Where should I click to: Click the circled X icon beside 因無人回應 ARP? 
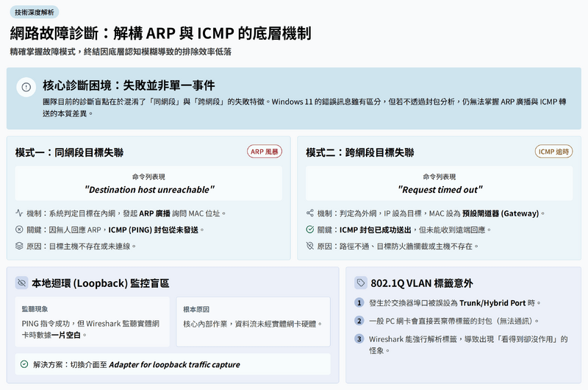click(19, 230)
